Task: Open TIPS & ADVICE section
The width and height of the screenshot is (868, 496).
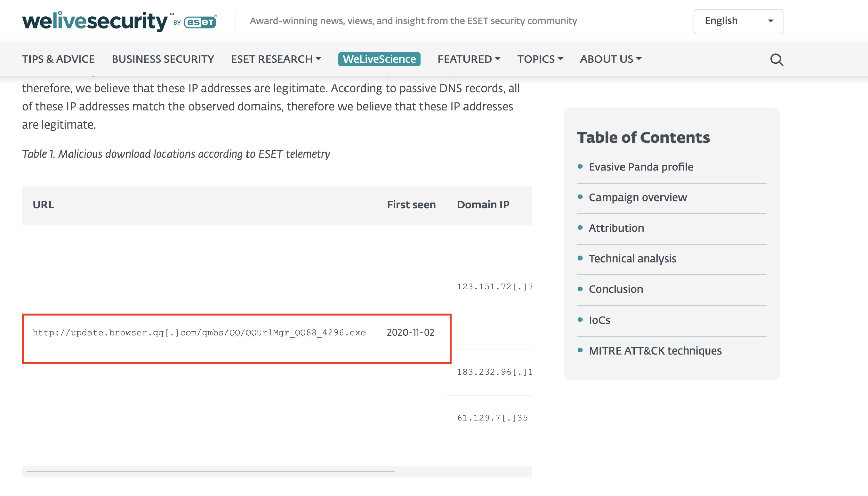Action: [x=58, y=59]
